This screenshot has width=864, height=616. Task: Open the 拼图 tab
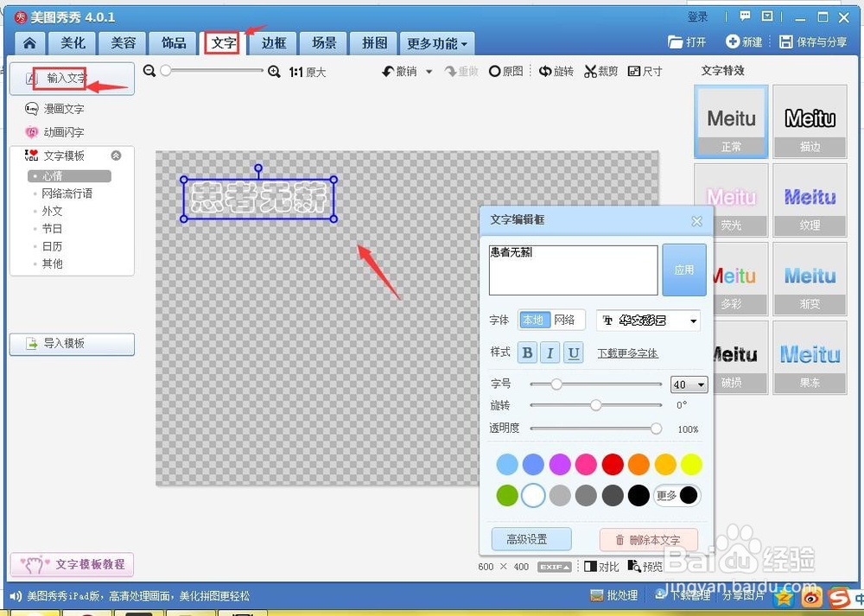tap(375, 43)
